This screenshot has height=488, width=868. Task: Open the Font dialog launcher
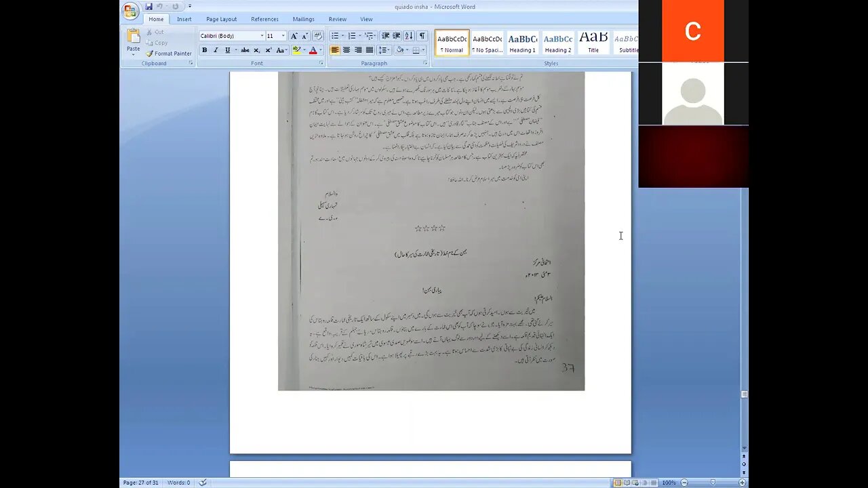(x=321, y=63)
